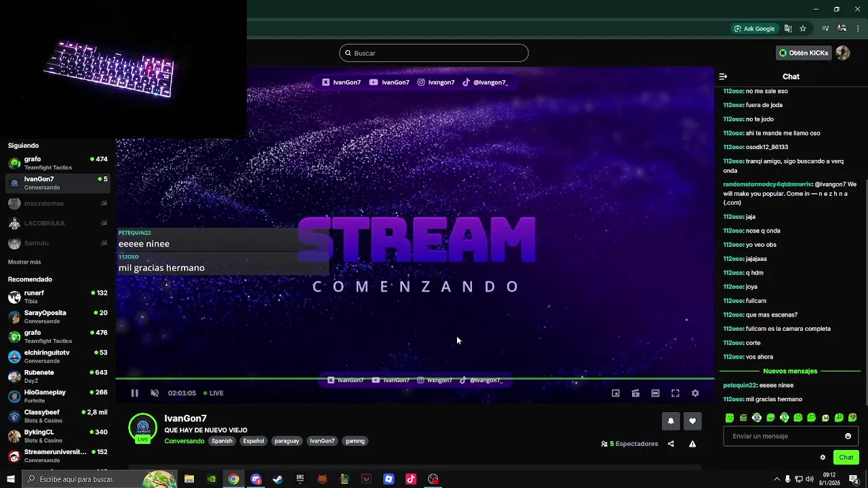This screenshot has width=868, height=488.
Task: View the 5 Espectadores viewer count
Action: coord(630,444)
